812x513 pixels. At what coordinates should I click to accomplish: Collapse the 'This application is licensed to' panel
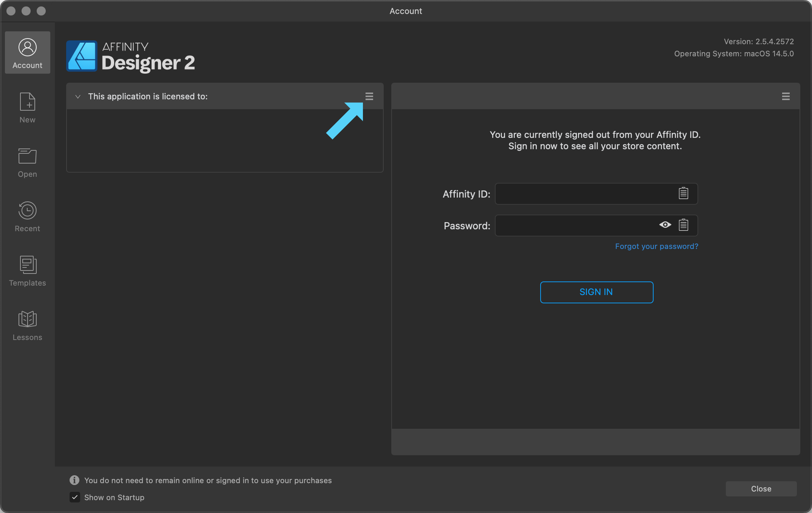point(78,97)
